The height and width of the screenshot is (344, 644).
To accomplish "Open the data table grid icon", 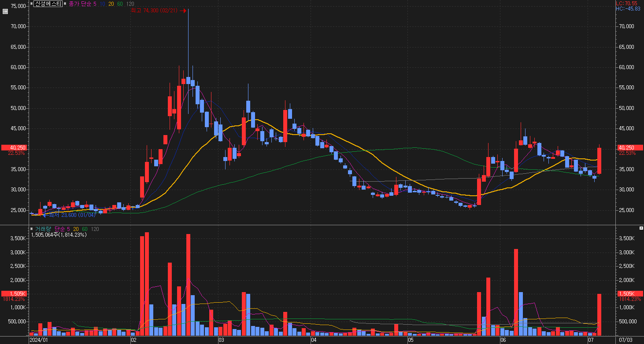I will pyautogui.click(x=5, y=12).
